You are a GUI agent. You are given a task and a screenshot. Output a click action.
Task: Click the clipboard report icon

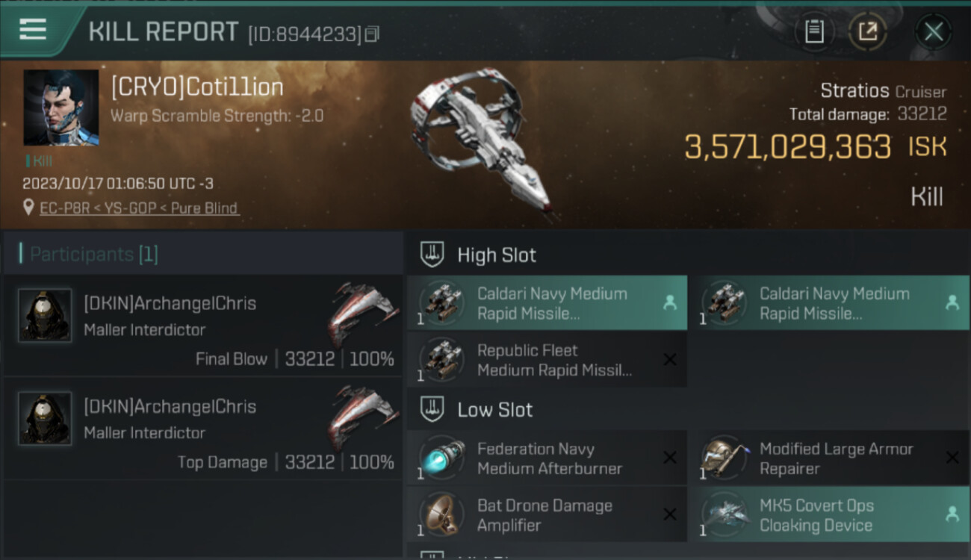point(814,31)
